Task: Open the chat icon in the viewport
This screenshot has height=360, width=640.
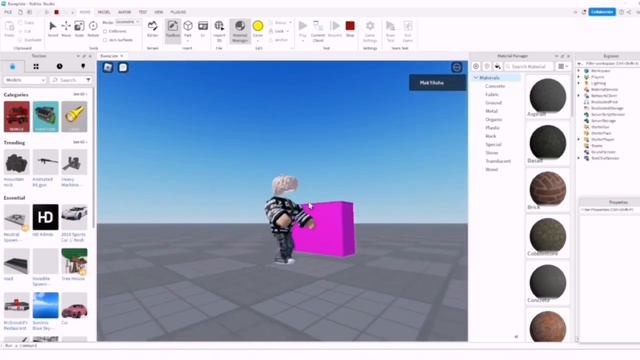Action: (x=123, y=67)
